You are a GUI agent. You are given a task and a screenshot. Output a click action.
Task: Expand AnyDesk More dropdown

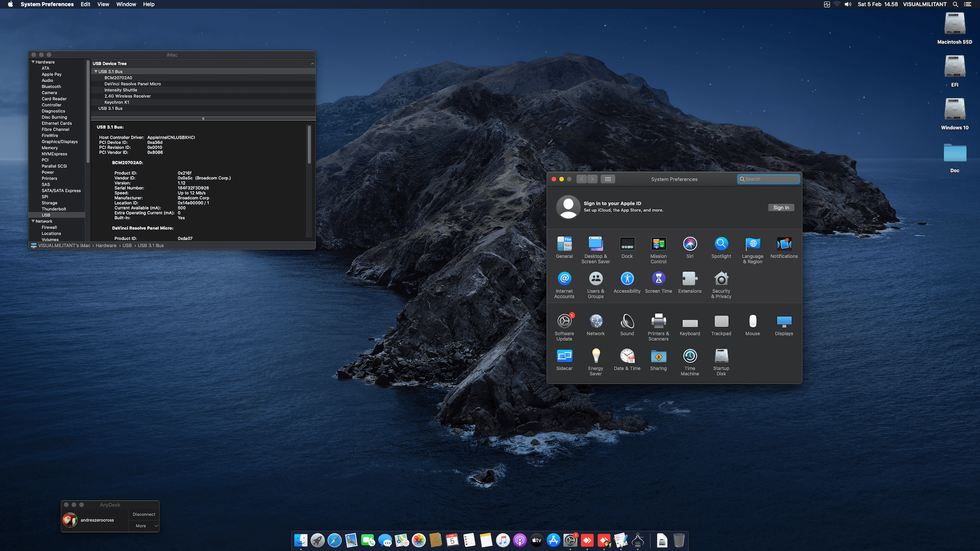[145, 525]
